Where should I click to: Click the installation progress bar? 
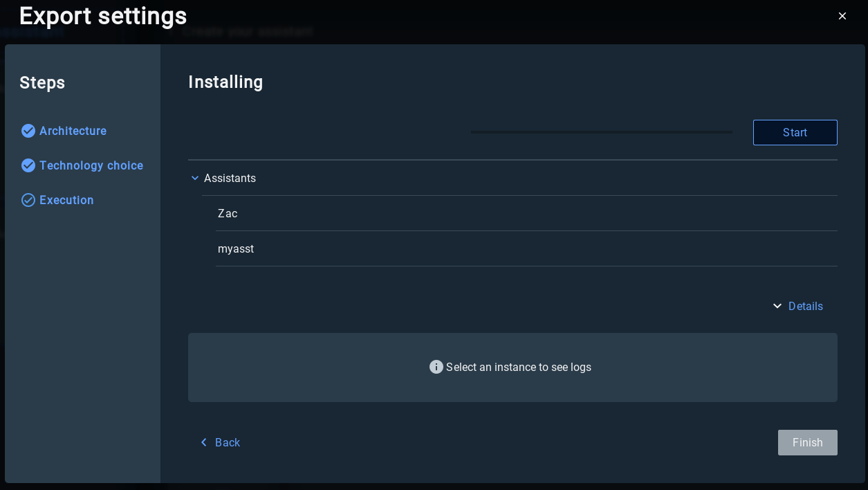(601, 132)
